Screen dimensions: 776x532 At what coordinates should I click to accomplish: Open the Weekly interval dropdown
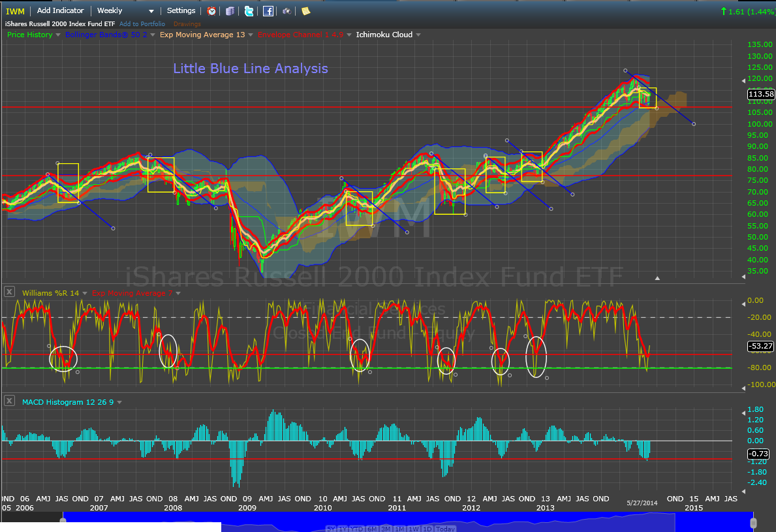coord(125,11)
